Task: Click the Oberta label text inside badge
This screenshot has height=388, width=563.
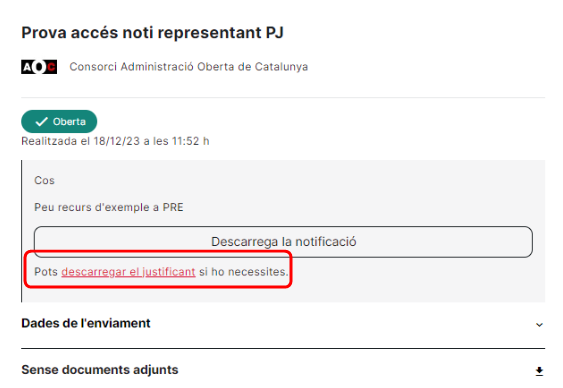Action: [69, 122]
